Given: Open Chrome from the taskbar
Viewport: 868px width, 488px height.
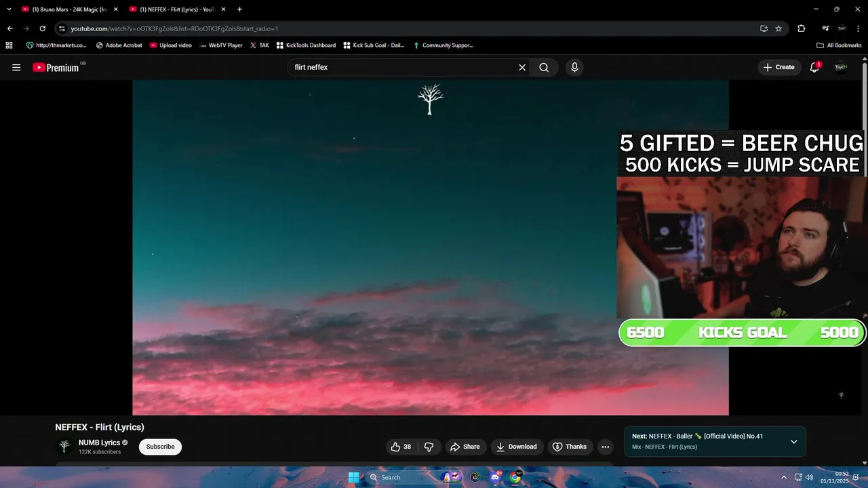Looking at the screenshot, I should click(x=515, y=477).
